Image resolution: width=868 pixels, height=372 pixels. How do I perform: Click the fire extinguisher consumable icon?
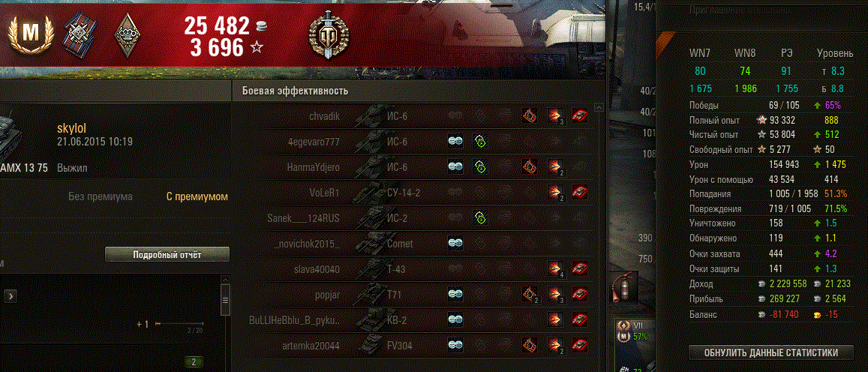(624, 286)
